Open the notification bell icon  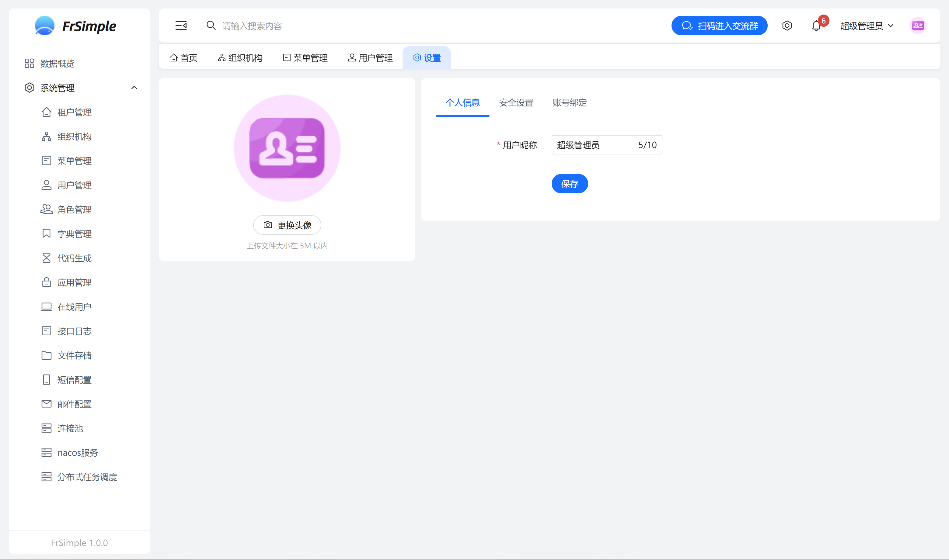[816, 26]
